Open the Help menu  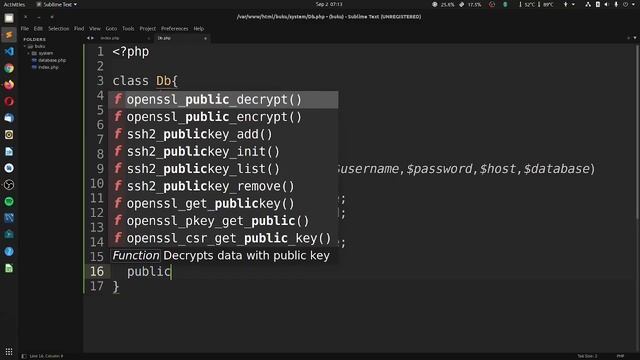(199, 29)
